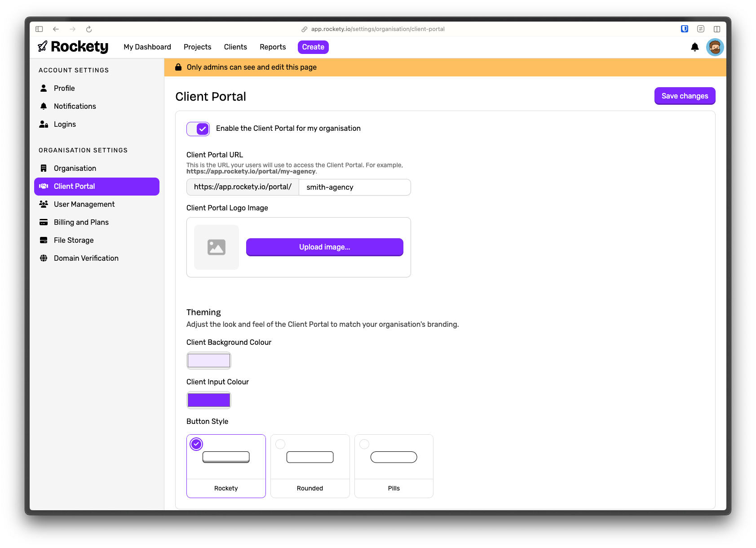This screenshot has height=548, width=756.
Task: Open the Client Background Colour picker
Action: (208, 360)
